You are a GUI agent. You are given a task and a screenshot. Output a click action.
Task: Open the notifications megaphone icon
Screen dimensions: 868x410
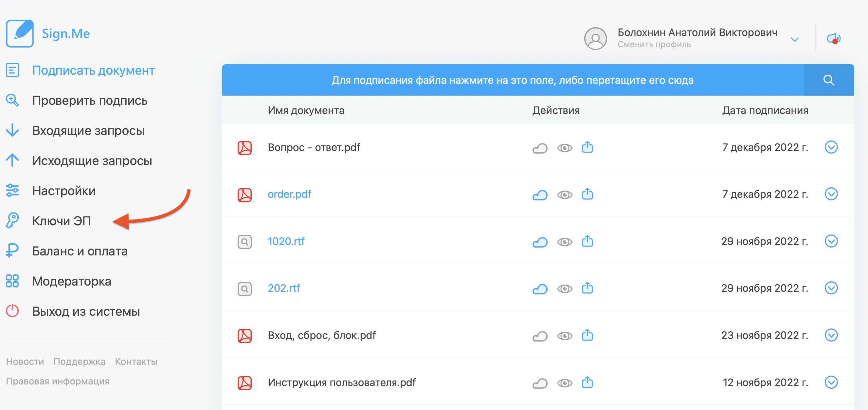pyautogui.click(x=834, y=38)
